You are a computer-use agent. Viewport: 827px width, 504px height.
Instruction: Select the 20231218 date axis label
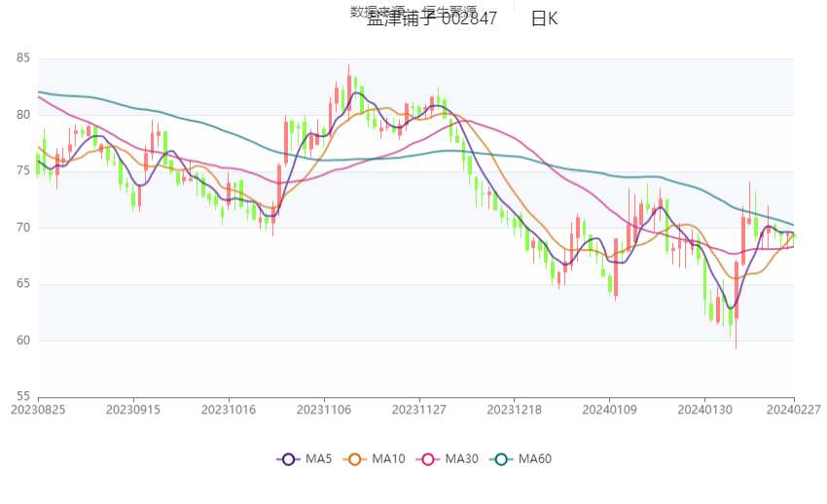click(x=516, y=410)
